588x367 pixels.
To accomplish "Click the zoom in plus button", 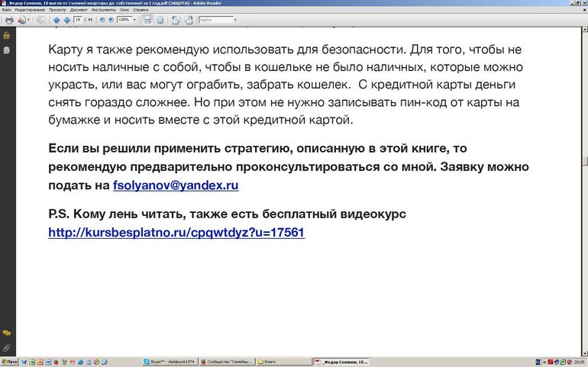I will coord(109,20).
